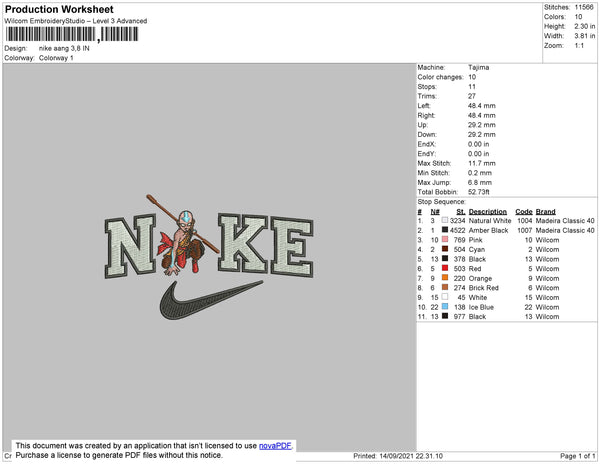The width and height of the screenshot is (600, 464).
Task: Click 'Madeira Classic 40' brand in row 1
Action: tap(565, 221)
